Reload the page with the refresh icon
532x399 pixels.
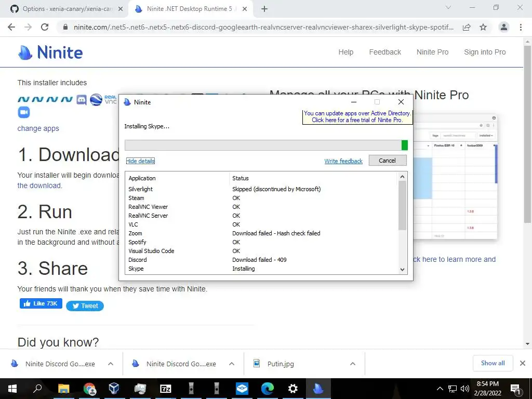(x=45, y=27)
